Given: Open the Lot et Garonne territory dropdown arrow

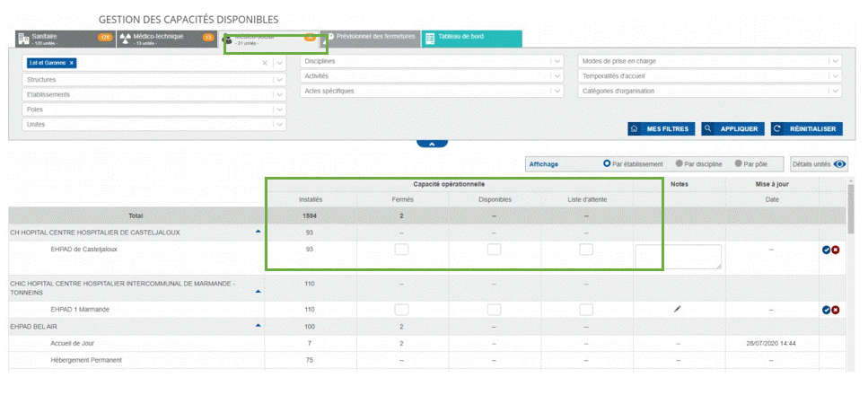Looking at the screenshot, I should (x=279, y=63).
